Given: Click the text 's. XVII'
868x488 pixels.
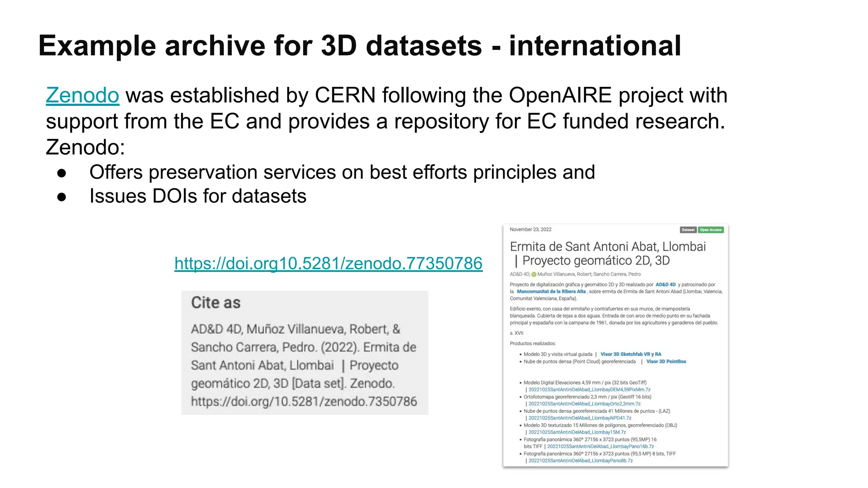Looking at the screenshot, I should click(x=517, y=333).
